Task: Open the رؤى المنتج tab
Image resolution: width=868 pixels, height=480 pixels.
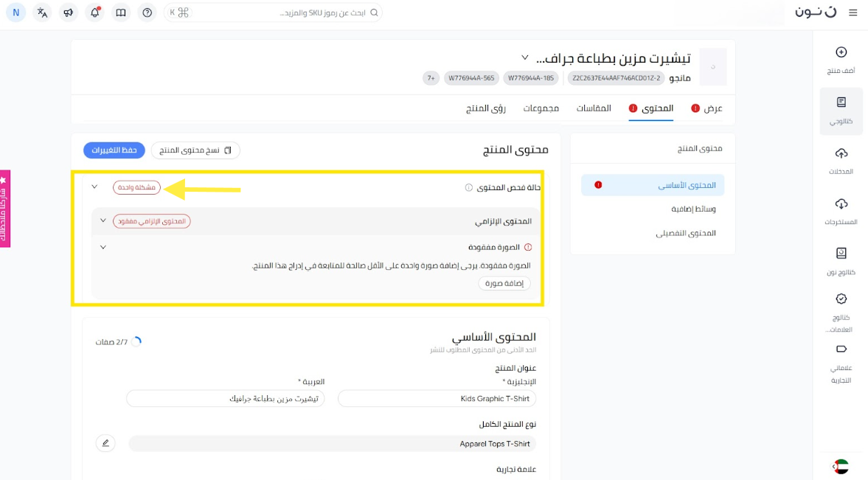Action: coord(486,108)
